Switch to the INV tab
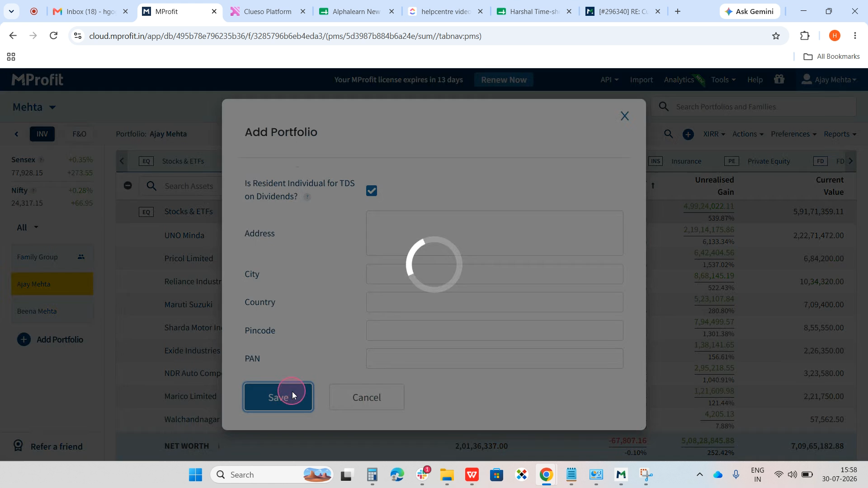 click(x=42, y=134)
